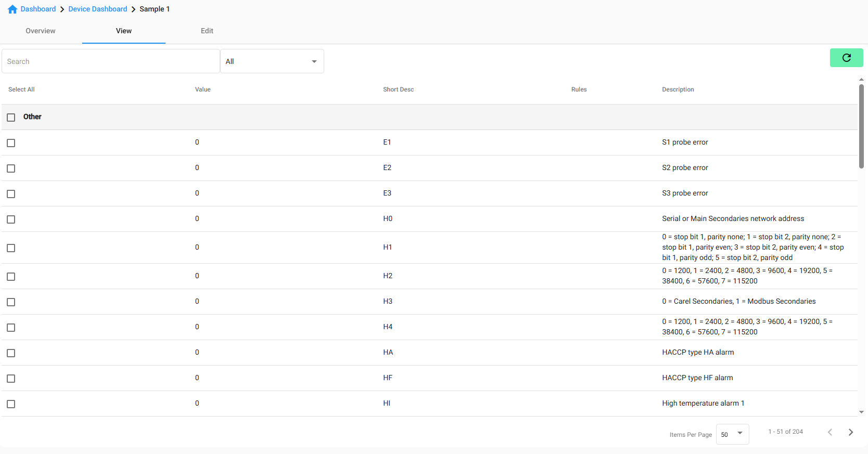Image resolution: width=868 pixels, height=454 pixels.
Task: Click the vertical scrollbar thumb
Action: 861,126
